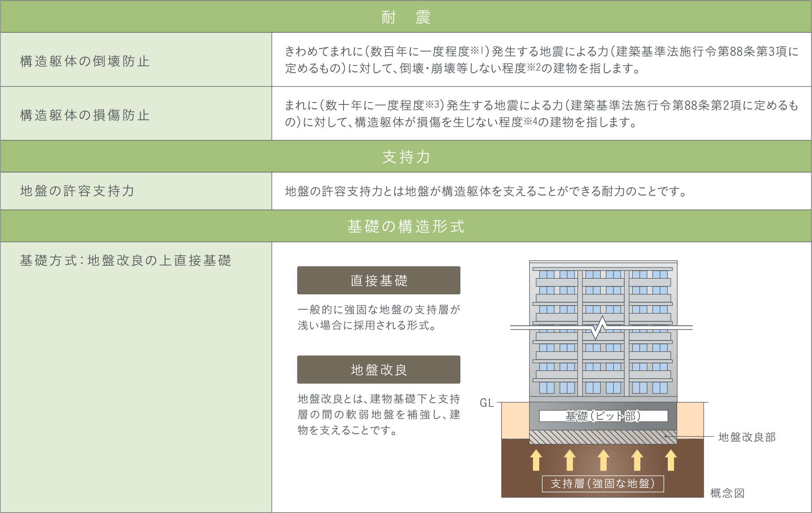Click the 地盤改良とは description paragraph
The height and width of the screenshot is (513, 812).
[x=379, y=414]
